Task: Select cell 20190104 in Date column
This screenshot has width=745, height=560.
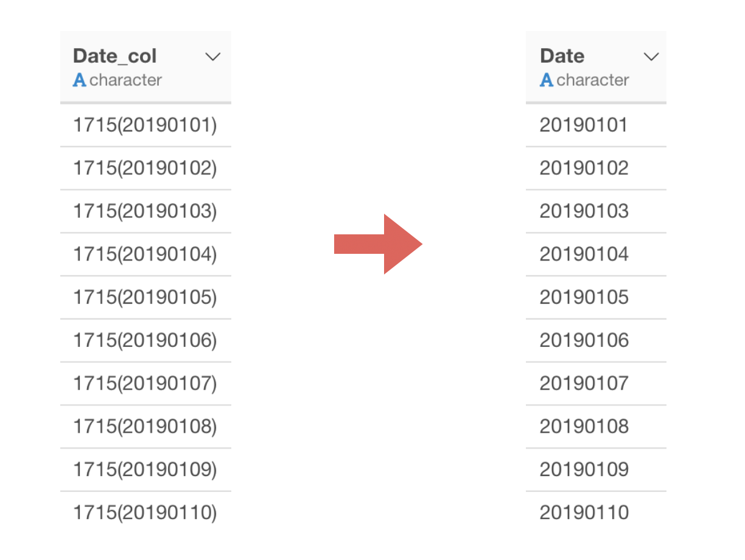Action: click(x=596, y=254)
